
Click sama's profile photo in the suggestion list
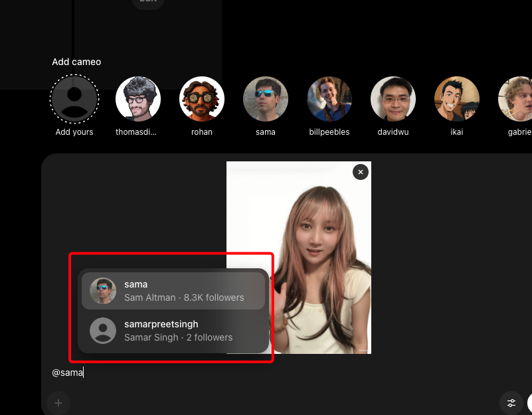point(103,291)
